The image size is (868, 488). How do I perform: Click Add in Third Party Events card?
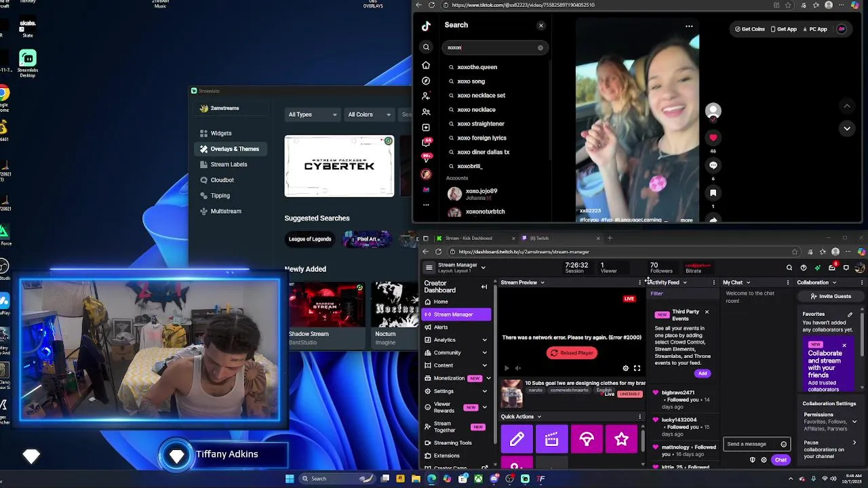click(703, 373)
